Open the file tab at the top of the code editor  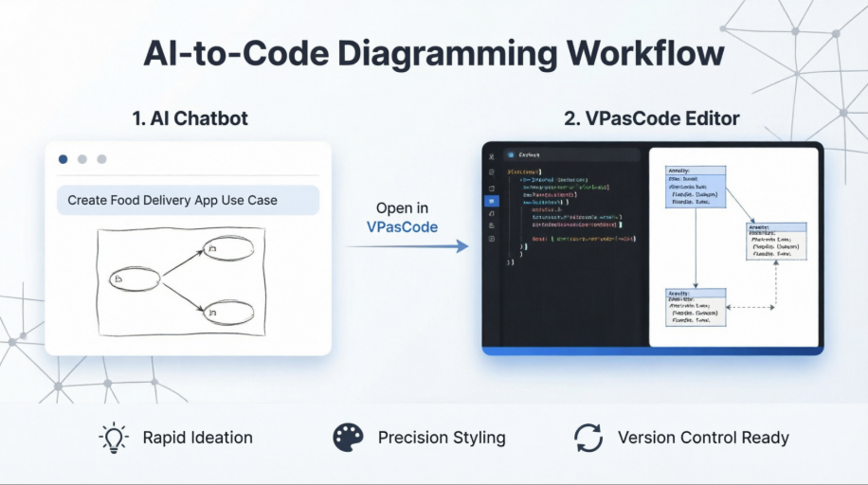pos(571,155)
